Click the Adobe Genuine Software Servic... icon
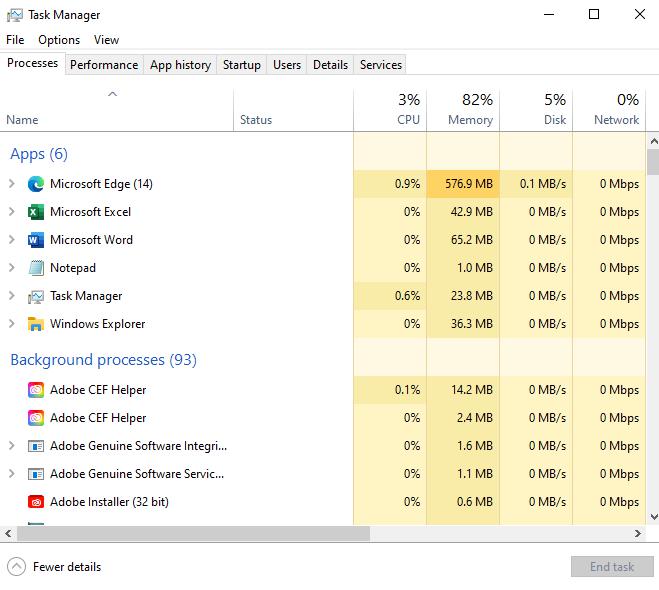Viewport: 659px width, 590px height. click(x=36, y=474)
